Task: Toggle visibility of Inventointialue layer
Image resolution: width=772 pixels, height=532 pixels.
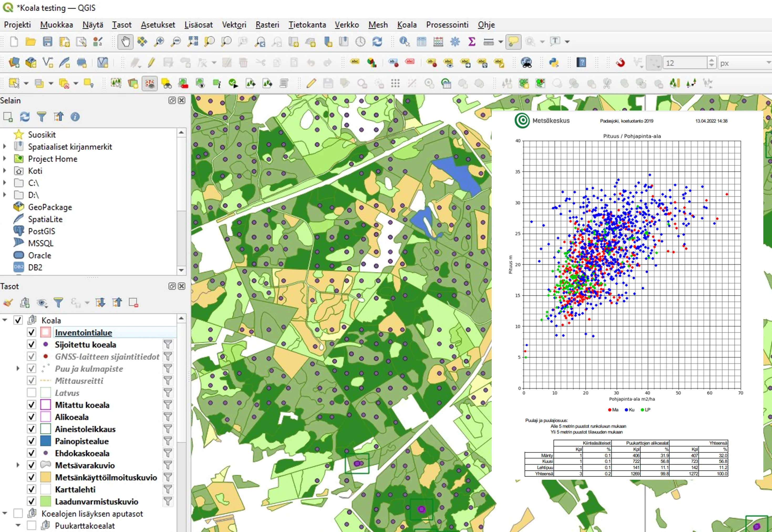Action: point(31,332)
